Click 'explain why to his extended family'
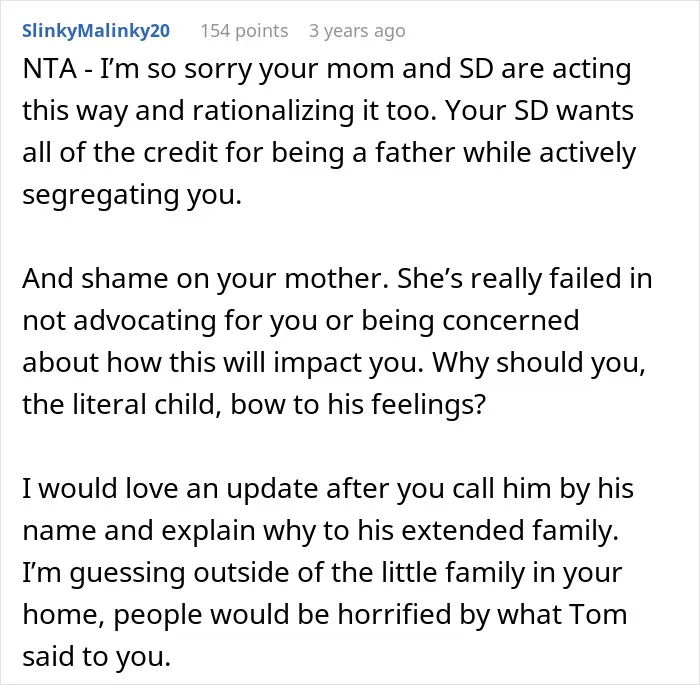 (x=390, y=531)
